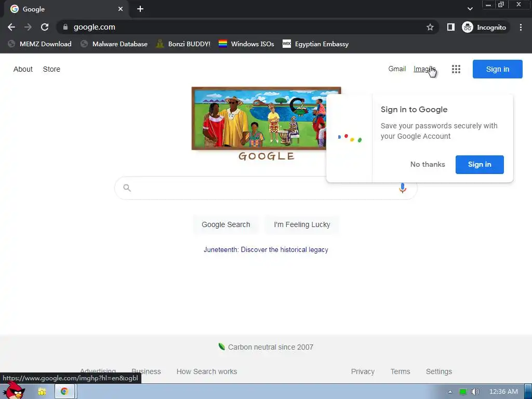
Task: Open the volume speaker tray icon
Action: click(475, 392)
